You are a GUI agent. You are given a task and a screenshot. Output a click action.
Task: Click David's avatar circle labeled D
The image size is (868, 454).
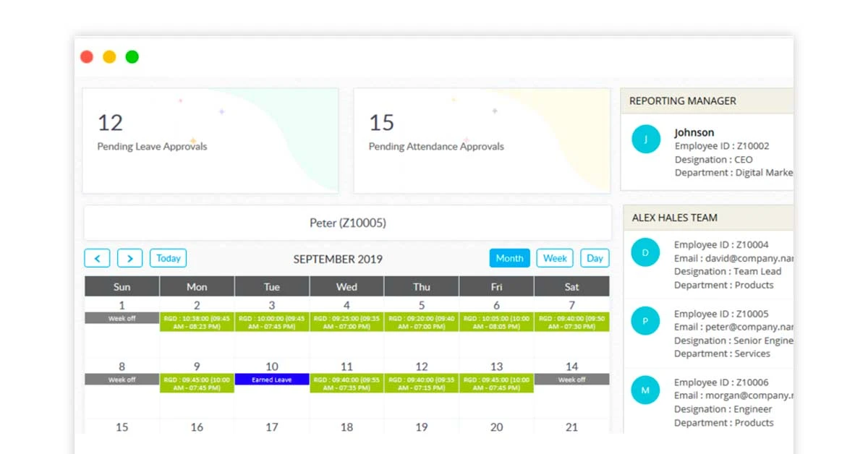click(645, 252)
